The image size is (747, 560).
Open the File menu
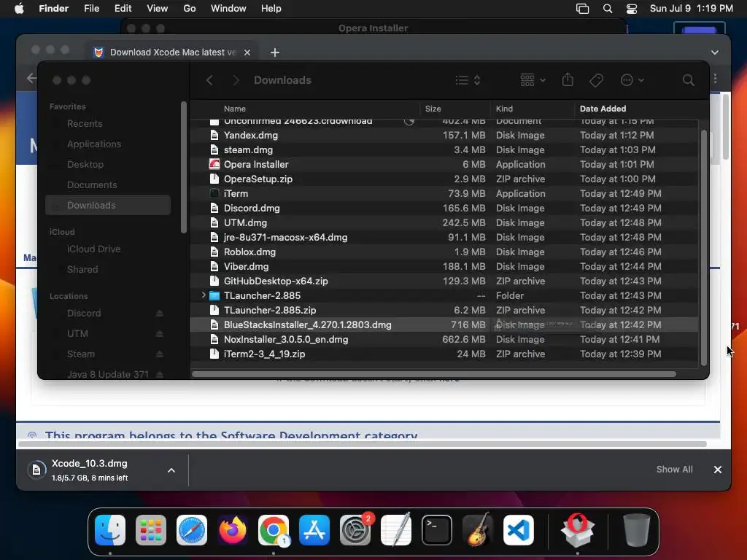[x=91, y=9]
